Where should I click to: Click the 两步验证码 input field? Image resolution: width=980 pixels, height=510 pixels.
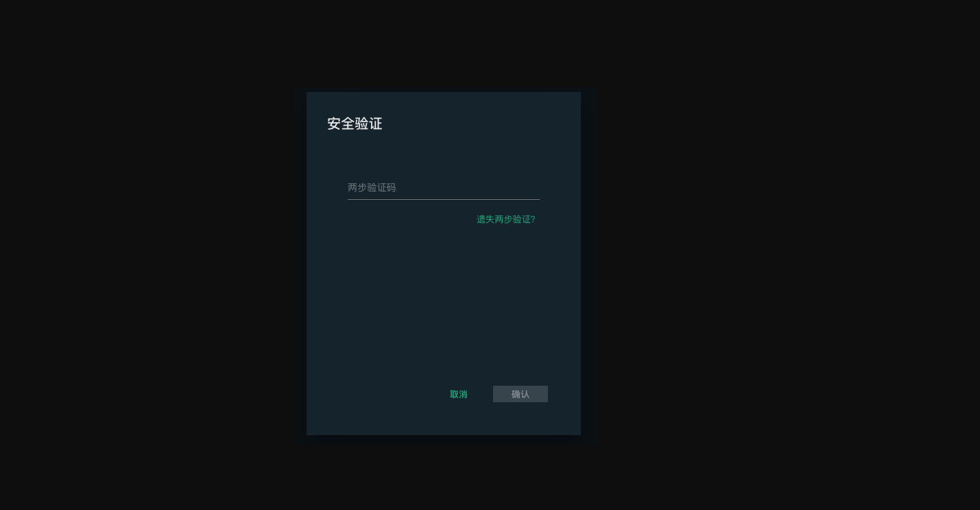pyautogui.click(x=443, y=187)
